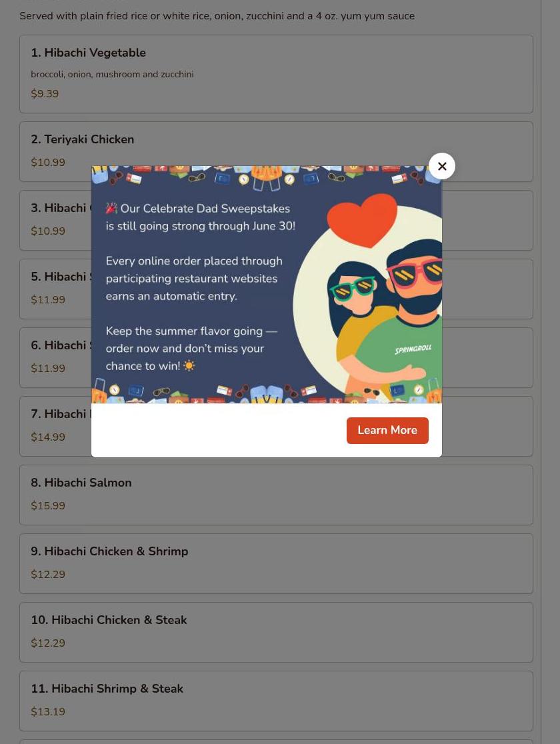560x744 pixels.
Task: Click item 6 Hibachi card priced $11.99
Action: (55, 358)
